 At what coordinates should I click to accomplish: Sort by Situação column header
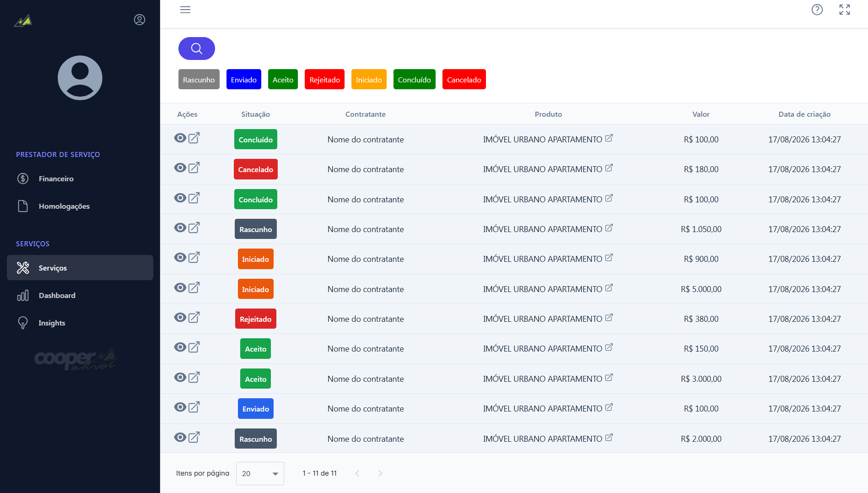click(255, 114)
